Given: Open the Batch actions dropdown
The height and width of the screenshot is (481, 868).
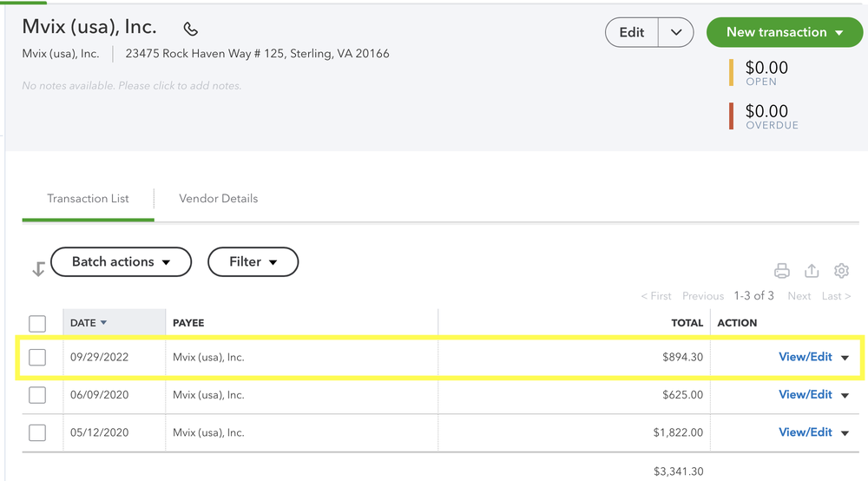Looking at the screenshot, I should point(121,262).
